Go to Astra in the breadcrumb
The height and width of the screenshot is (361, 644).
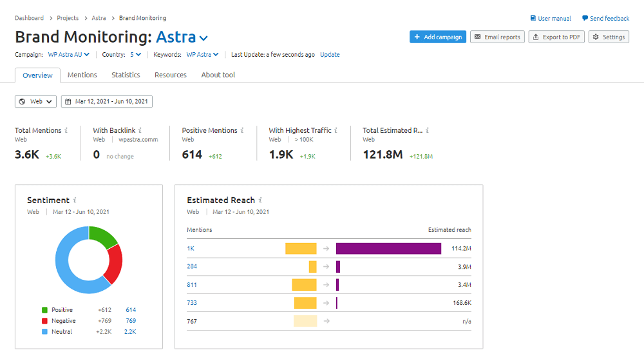tap(99, 18)
